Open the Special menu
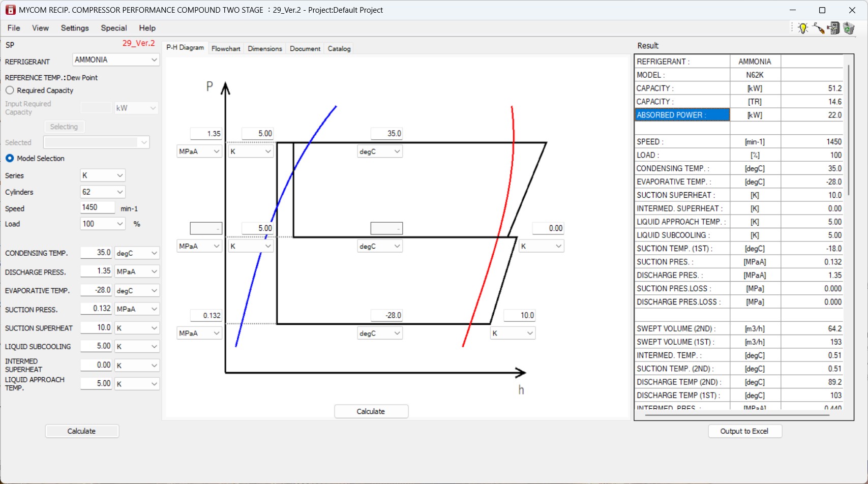Screen dimensions: 868x484 (113, 28)
